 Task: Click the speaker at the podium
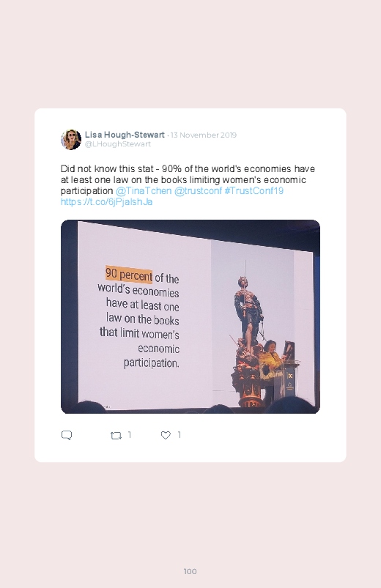(x=270, y=369)
